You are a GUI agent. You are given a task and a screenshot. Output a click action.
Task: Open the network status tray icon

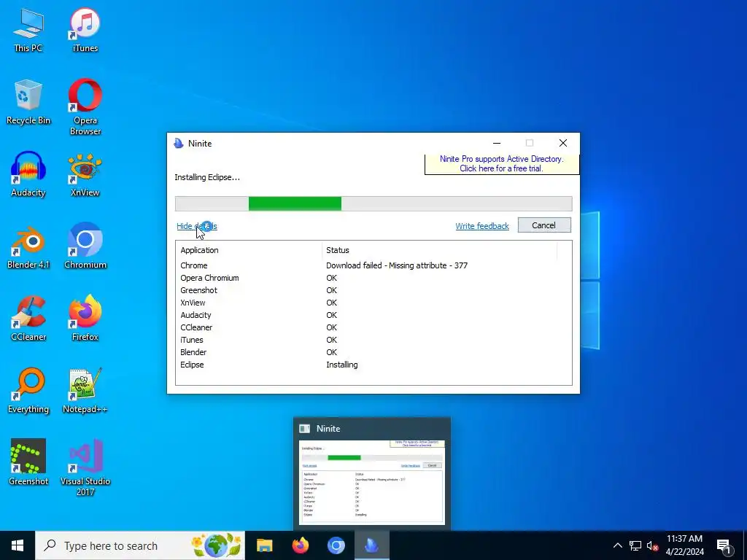coord(635,545)
